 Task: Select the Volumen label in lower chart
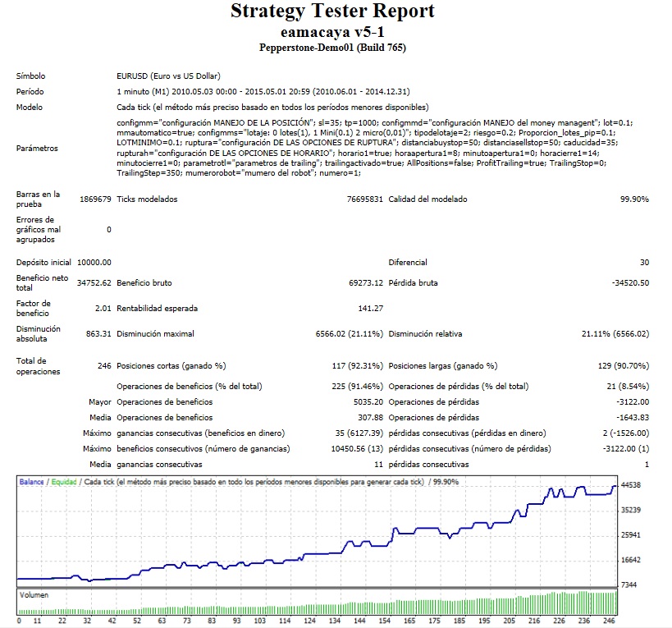coord(34,595)
